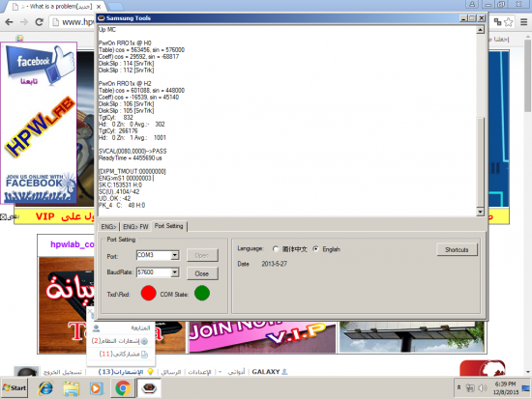Open Windows Media Player from the taskbar

coord(97,388)
